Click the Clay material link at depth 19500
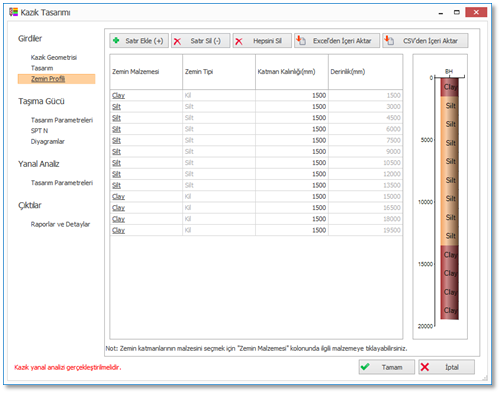This screenshot has width=501, height=394. pyautogui.click(x=118, y=230)
